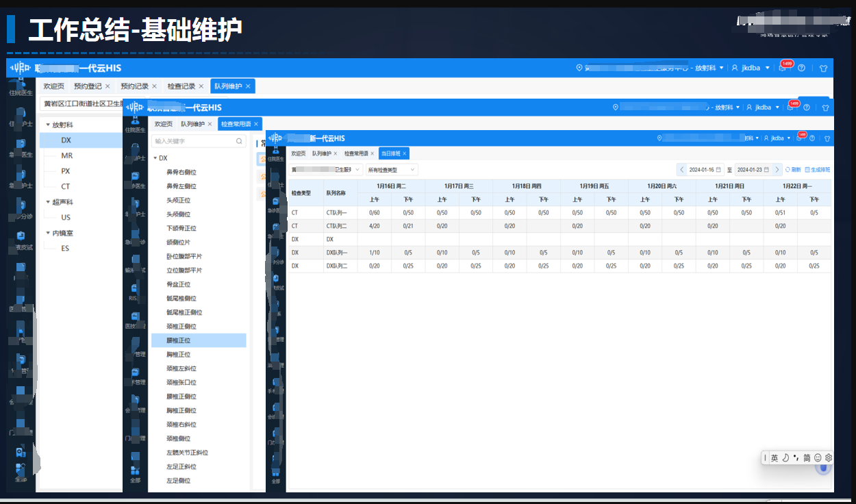This screenshot has height=504, width=856.
Task: Close the 当日排班 tab
Action: coord(405,153)
